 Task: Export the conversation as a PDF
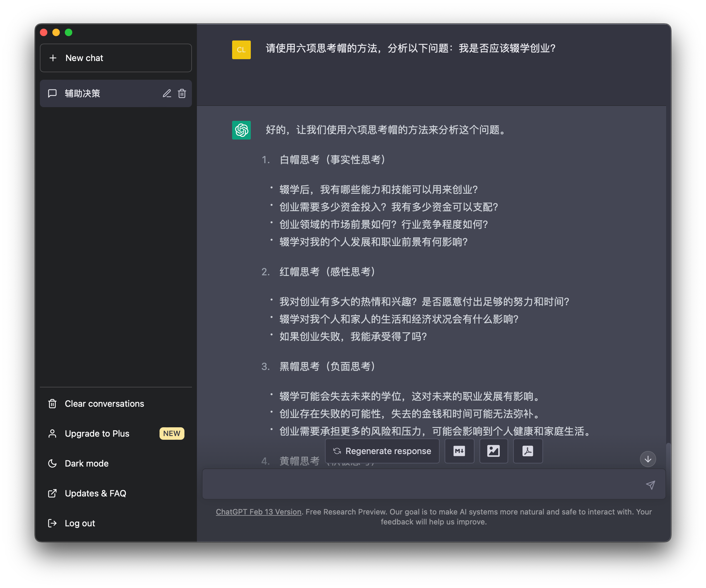tap(527, 451)
